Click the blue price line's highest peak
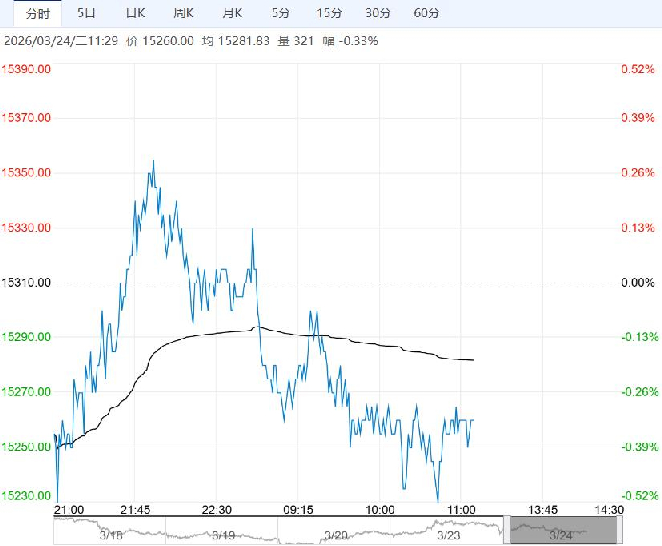This screenshot has width=662, height=546. [153, 161]
